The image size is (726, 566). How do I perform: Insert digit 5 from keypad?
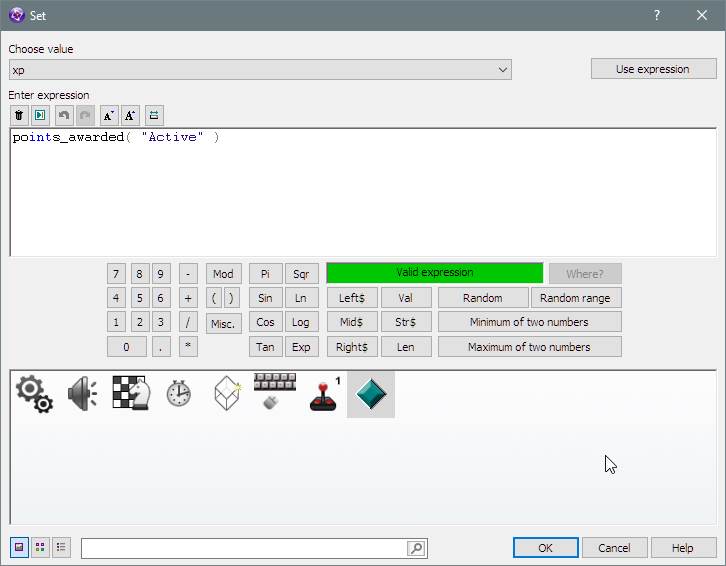point(139,298)
